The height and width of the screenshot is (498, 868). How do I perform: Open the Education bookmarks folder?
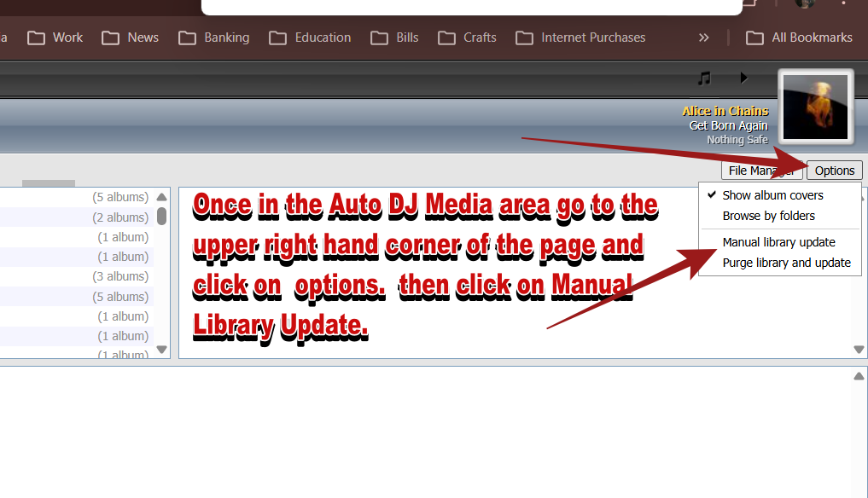click(x=310, y=38)
